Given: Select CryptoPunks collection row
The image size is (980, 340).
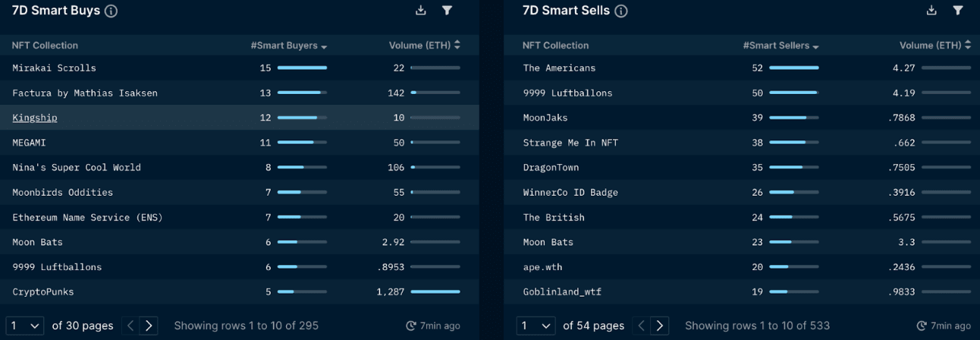Looking at the screenshot, I should pyautogui.click(x=240, y=292).
